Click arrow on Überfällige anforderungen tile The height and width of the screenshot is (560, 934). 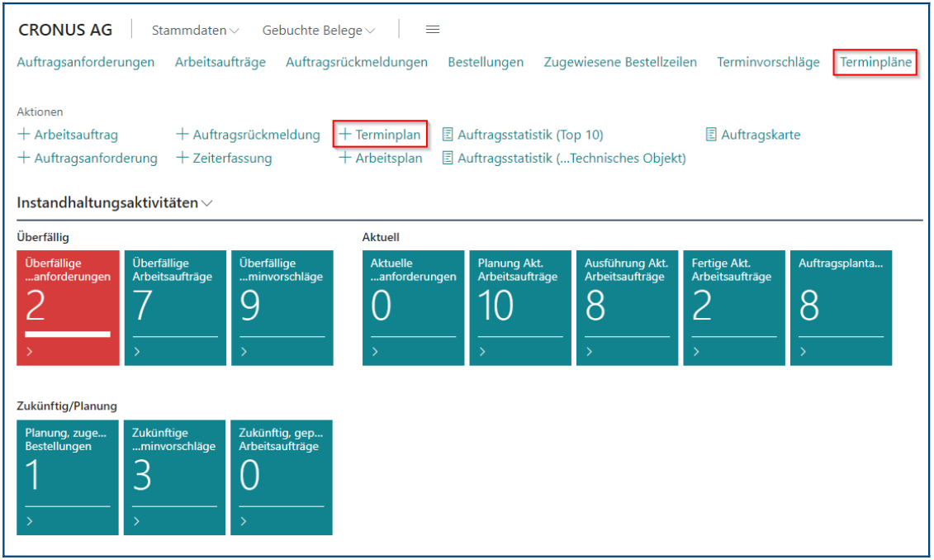point(29,352)
